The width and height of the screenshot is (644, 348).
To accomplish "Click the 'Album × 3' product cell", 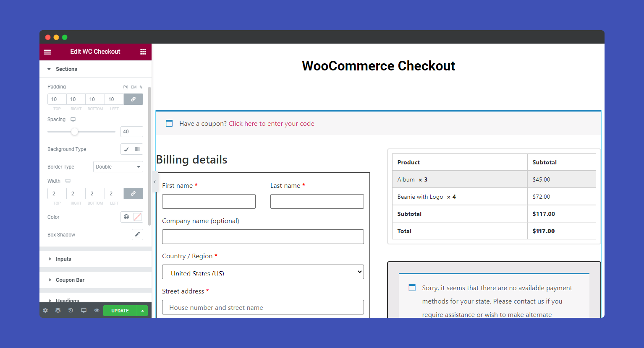I will 460,179.
